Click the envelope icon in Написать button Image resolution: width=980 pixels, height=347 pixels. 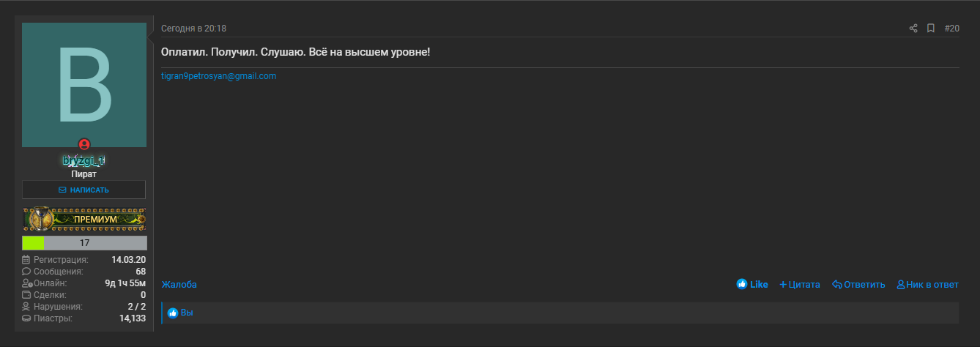click(x=62, y=190)
